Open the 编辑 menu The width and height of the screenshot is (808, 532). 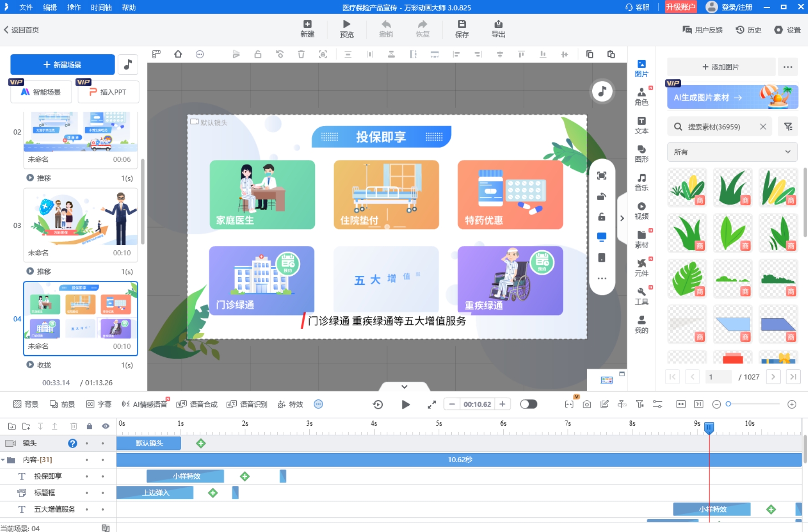[x=50, y=7]
